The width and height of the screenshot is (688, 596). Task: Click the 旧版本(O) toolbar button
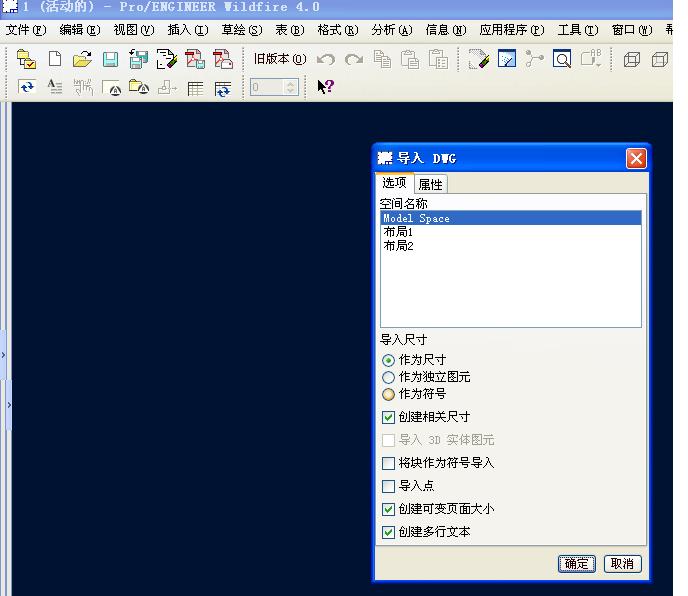[280, 59]
